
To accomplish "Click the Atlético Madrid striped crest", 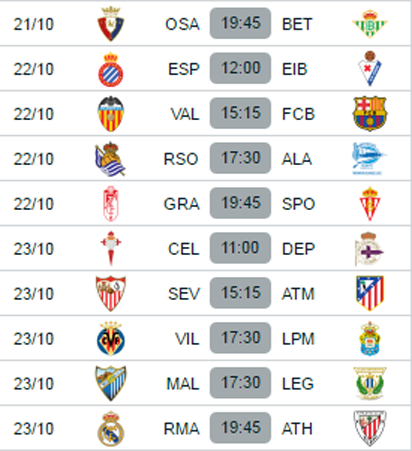I will coord(370,293).
